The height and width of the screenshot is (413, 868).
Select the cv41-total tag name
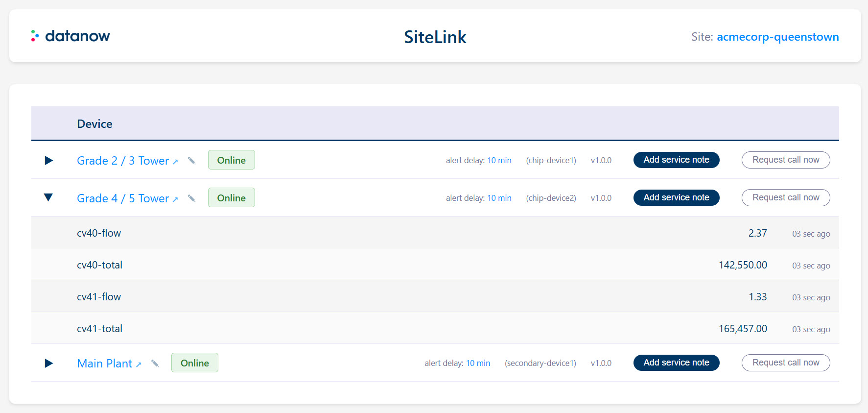click(100, 329)
